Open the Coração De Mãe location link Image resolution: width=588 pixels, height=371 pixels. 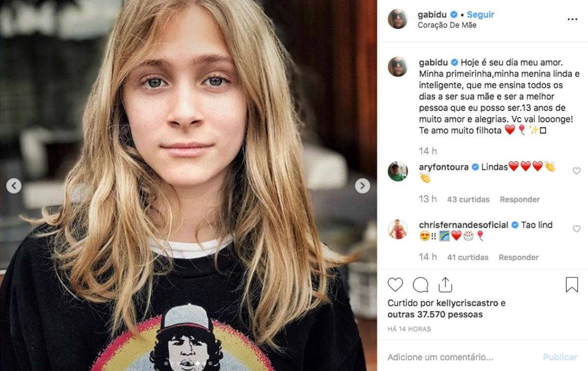coord(447,25)
